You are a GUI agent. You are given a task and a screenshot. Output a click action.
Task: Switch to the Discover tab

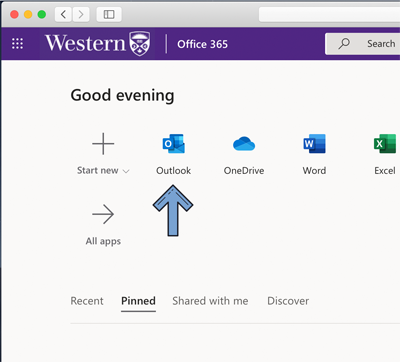point(288,301)
